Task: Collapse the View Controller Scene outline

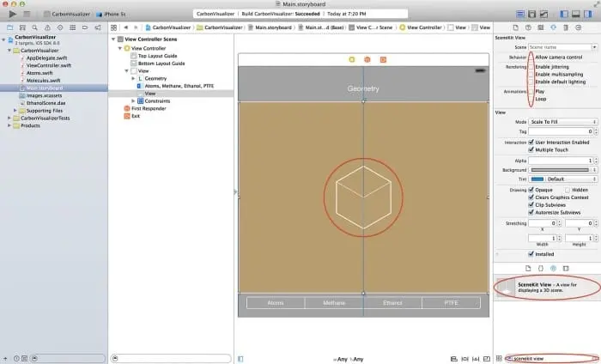Action: 113,39
